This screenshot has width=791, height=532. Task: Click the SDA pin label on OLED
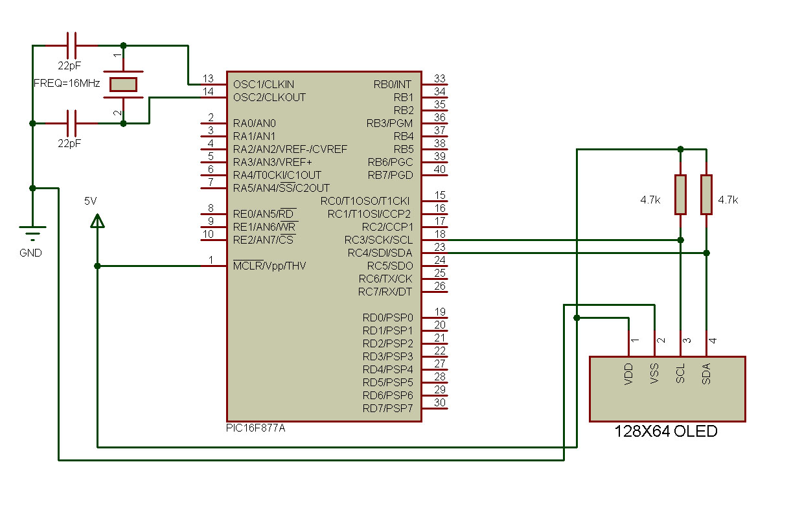pos(706,375)
